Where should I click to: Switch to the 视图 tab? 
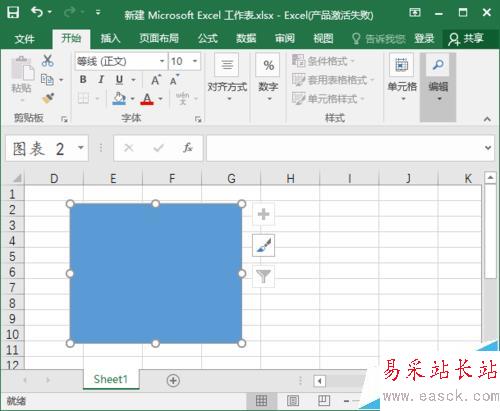(323, 39)
